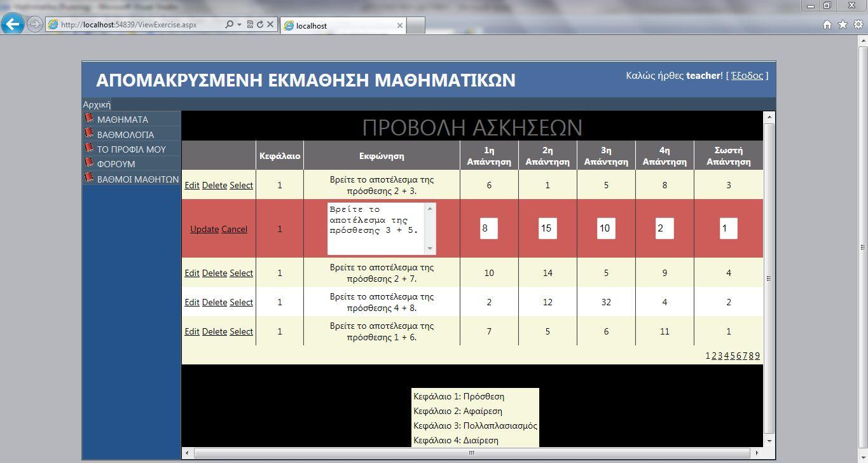Open ΒΑΘΜΟΙ ΜΑΘΗΤΩΝ in sidebar
868x463 pixels.
tap(138, 179)
